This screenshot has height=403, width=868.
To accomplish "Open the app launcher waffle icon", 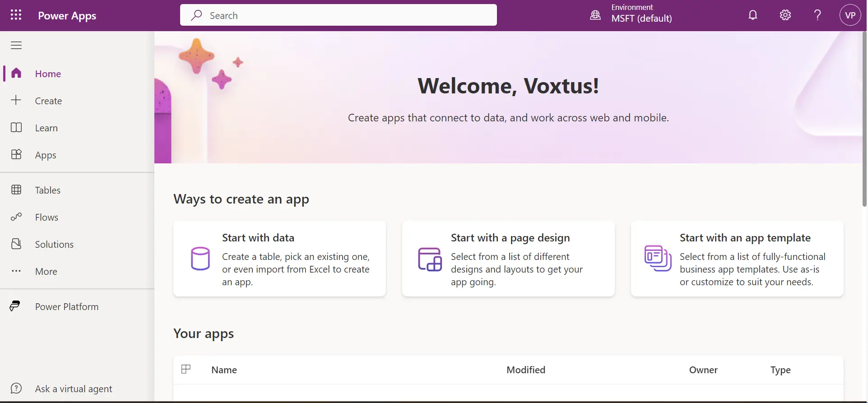I will [x=16, y=15].
